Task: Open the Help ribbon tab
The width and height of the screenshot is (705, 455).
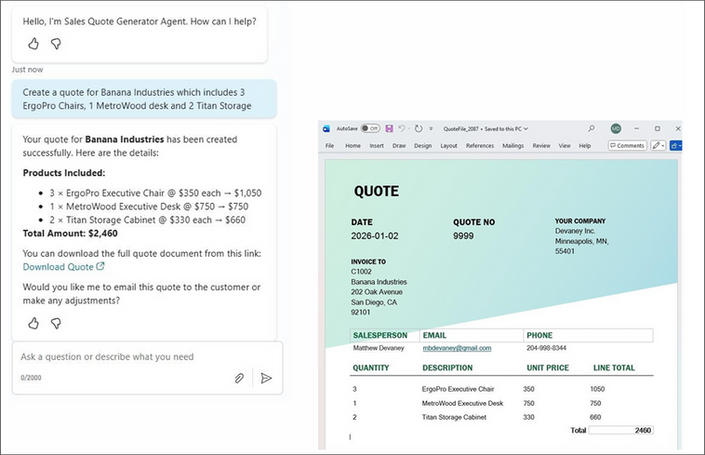Action: click(x=585, y=146)
